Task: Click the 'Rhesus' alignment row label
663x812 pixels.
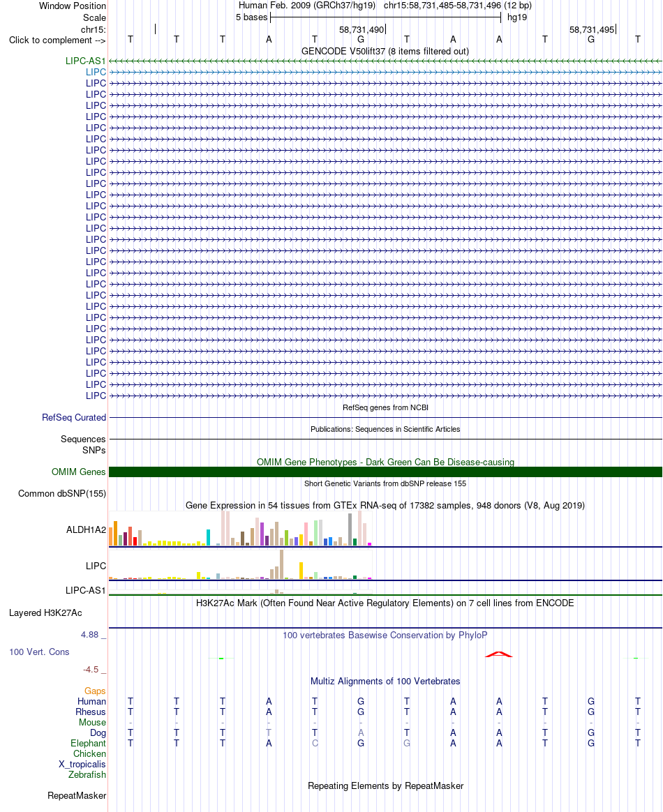Action: 91,712
